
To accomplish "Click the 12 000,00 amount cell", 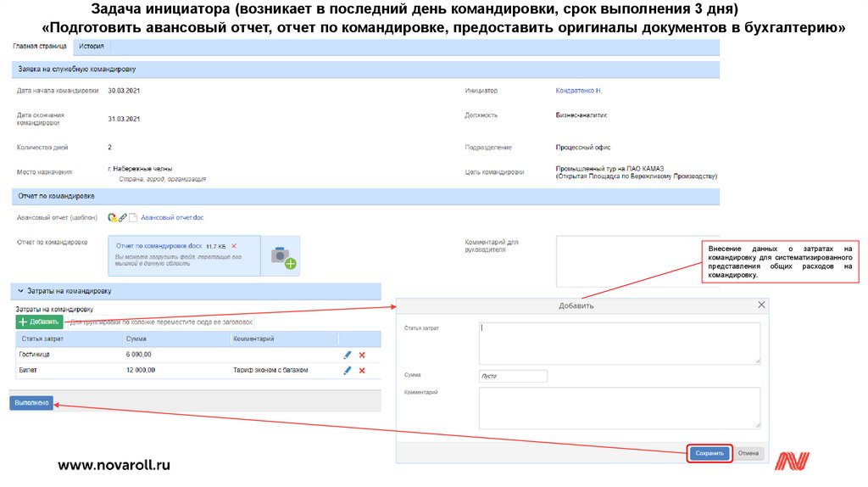I will pos(141,370).
